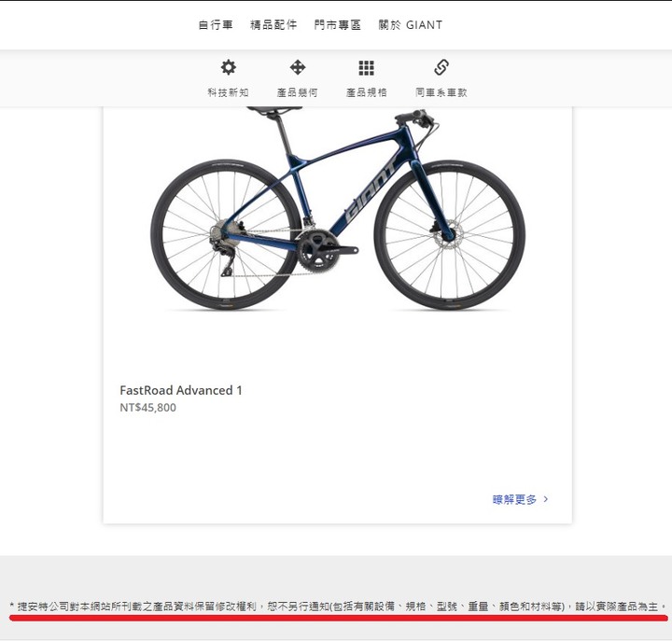This screenshot has height=642, width=672.
Task: Open the 門市專區 menu
Action: (x=338, y=25)
